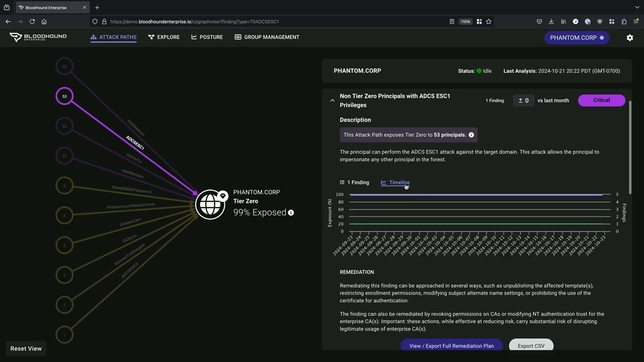Click the 110% zoom level indicator

pos(465,22)
